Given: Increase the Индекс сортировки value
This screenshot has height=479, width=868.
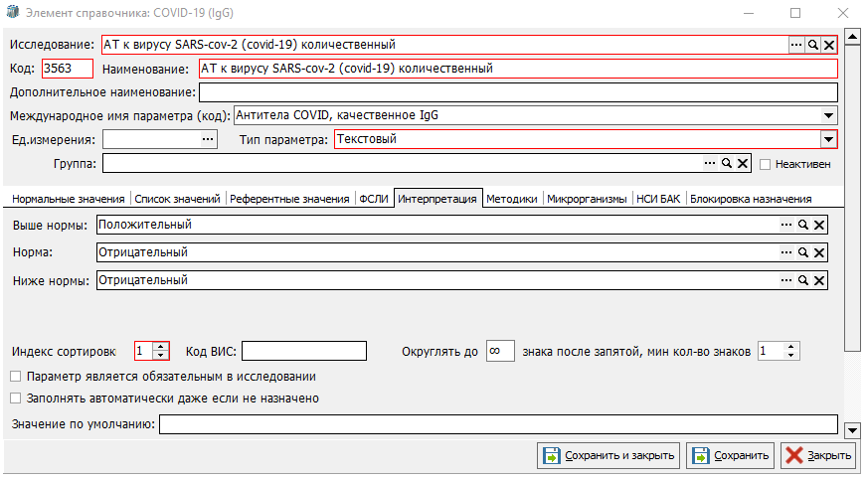Looking at the screenshot, I should tap(162, 346).
